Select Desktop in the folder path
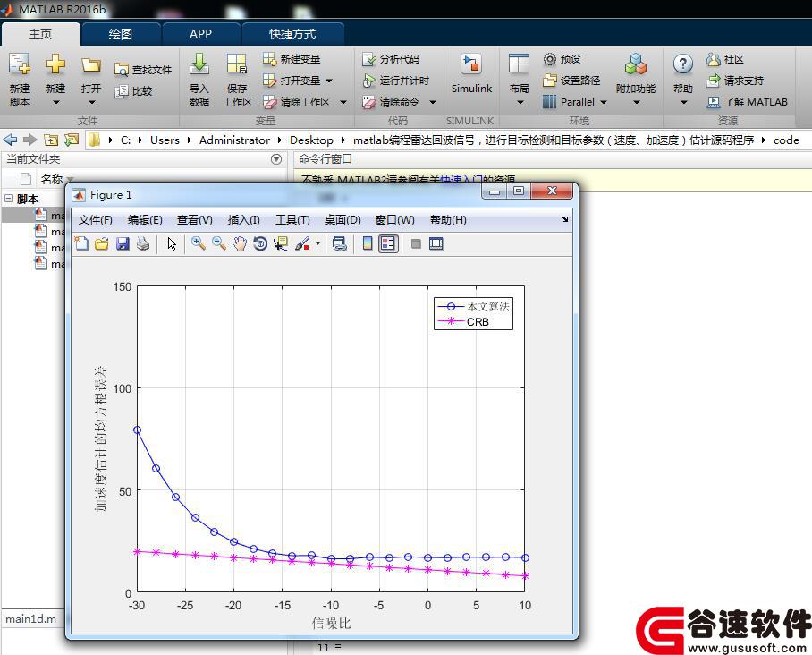Viewport: 812px width, 655px height. (311, 140)
